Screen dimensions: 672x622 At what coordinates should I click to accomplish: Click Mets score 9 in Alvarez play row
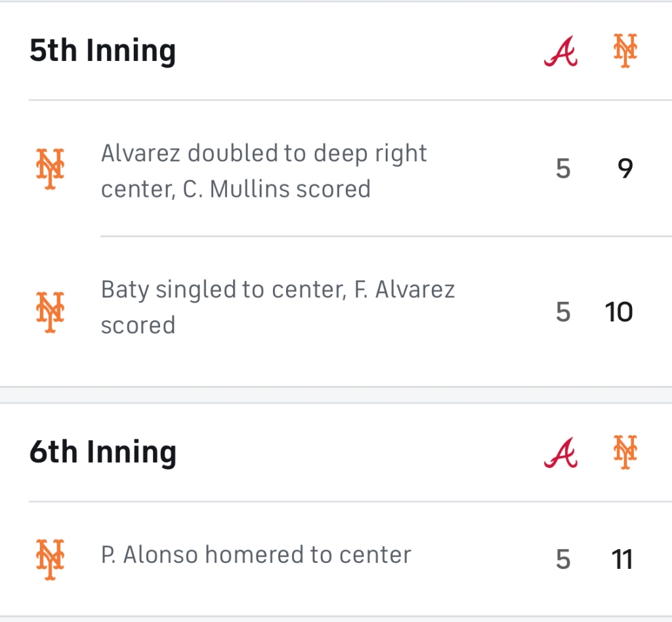(x=625, y=169)
